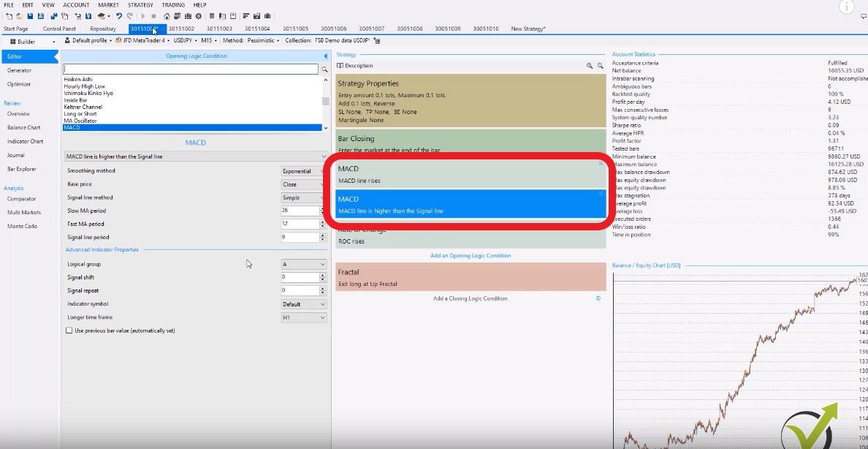This screenshot has height=449, width=868.
Task: Click the info icon in top-right corner
Action: [x=847, y=7]
